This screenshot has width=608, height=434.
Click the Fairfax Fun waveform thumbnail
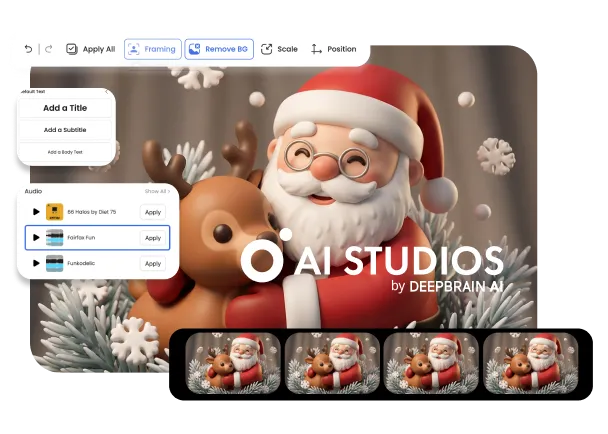[54, 237]
